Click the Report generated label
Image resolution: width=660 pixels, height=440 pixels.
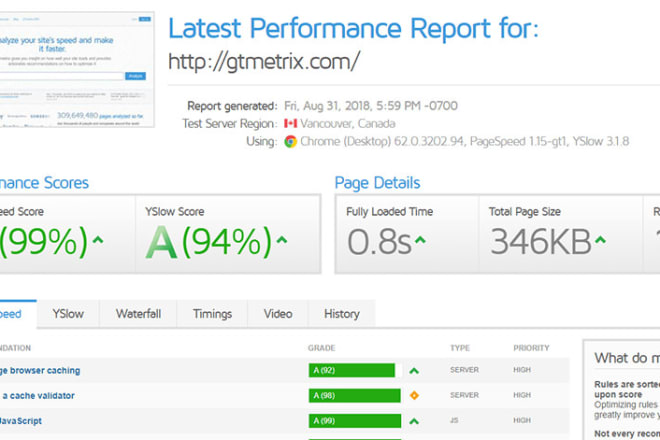232,106
